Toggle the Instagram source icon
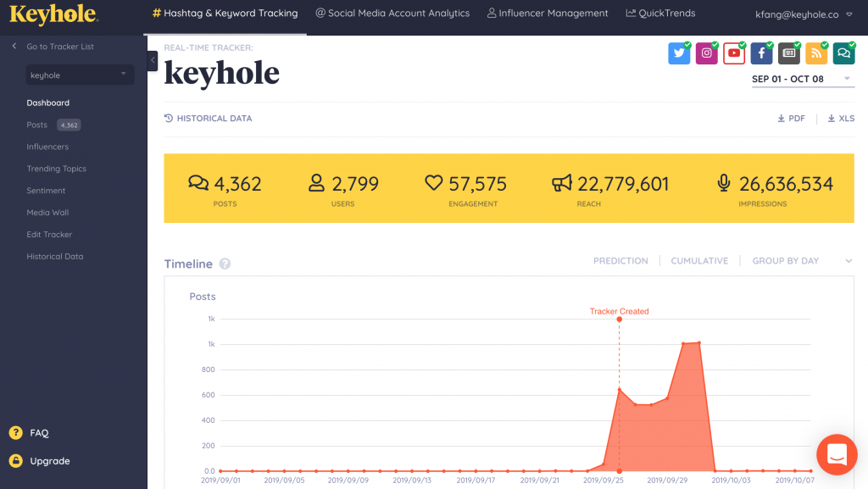Viewport: 868px width, 489px height. [x=706, y=53]
